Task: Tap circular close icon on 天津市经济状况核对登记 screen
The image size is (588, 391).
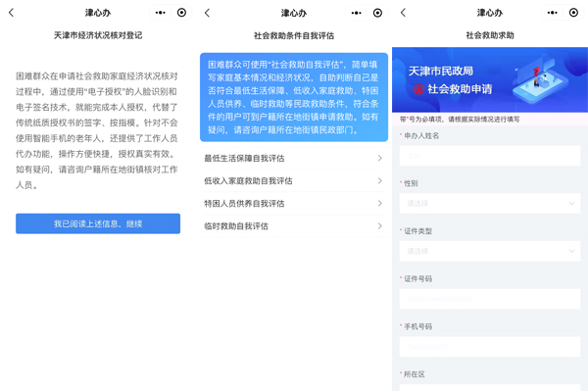Action: tap(181, 13)
